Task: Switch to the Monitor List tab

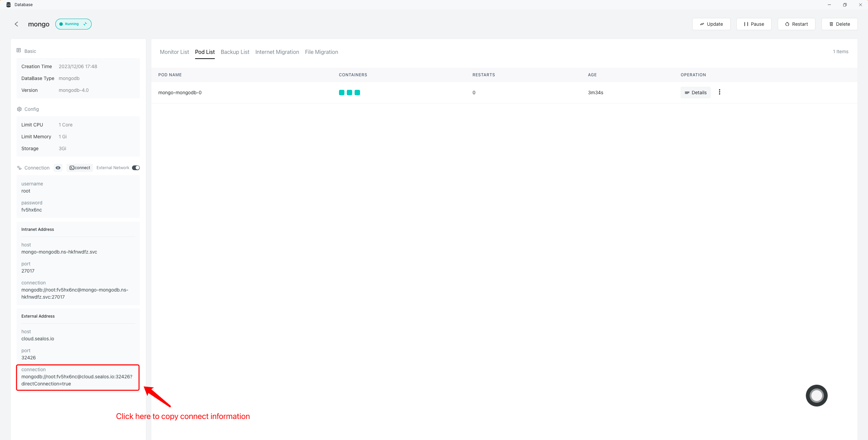Action: (x=174, y=52)
